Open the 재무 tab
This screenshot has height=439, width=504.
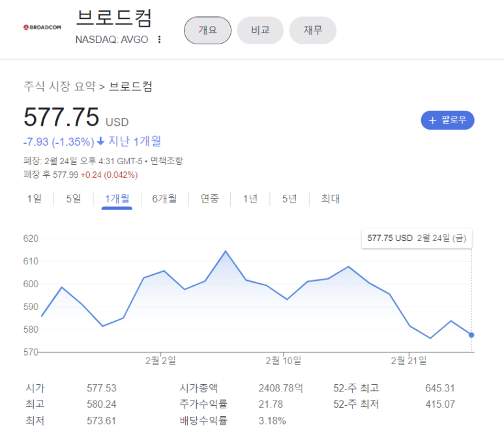(x=313, y=31)
